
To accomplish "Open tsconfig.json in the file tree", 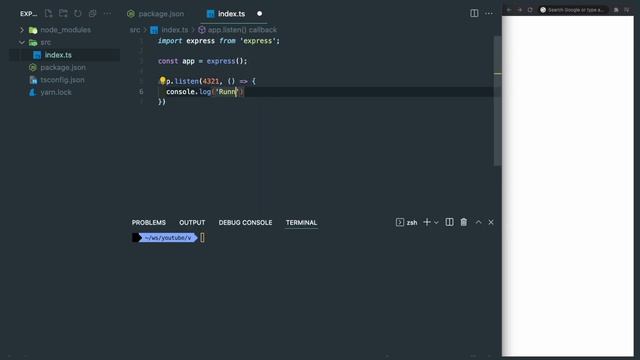I will (x=62, y=80).
